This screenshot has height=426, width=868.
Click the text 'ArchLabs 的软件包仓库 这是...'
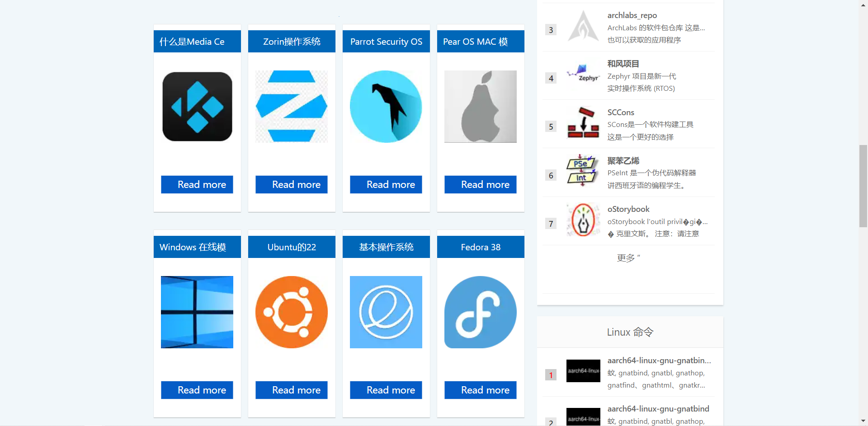coord(656,28)
